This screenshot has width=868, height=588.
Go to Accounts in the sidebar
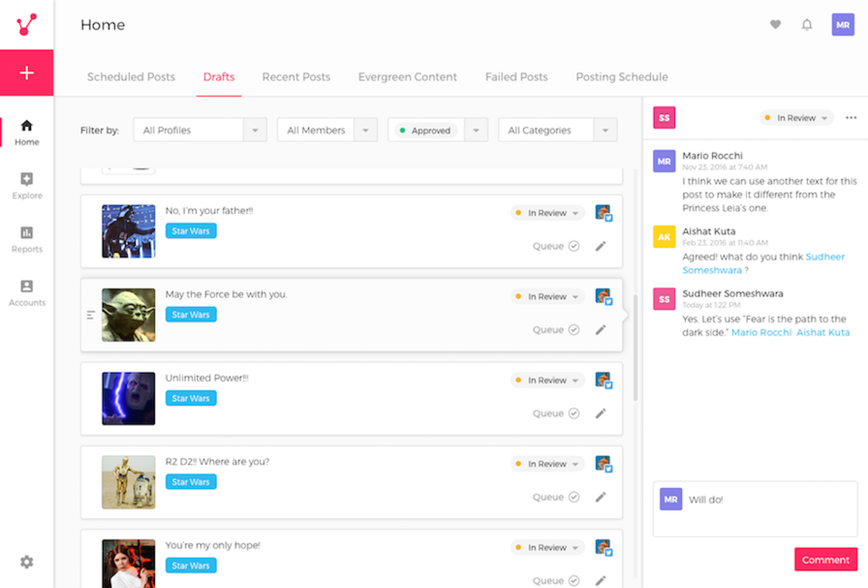(27, 293)
